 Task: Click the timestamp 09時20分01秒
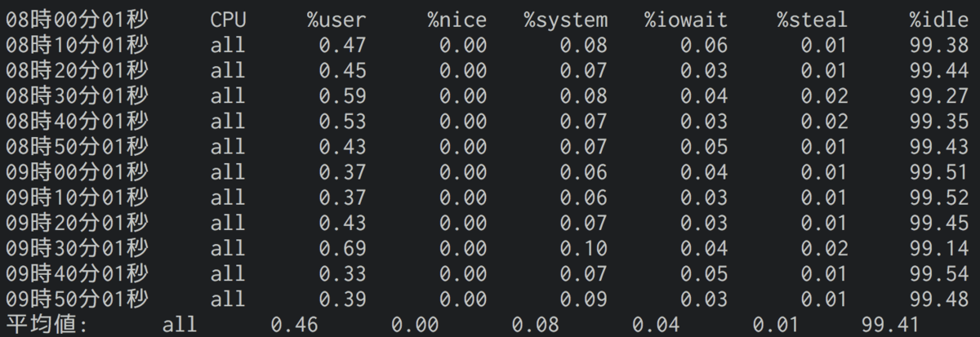pos(77,223)
